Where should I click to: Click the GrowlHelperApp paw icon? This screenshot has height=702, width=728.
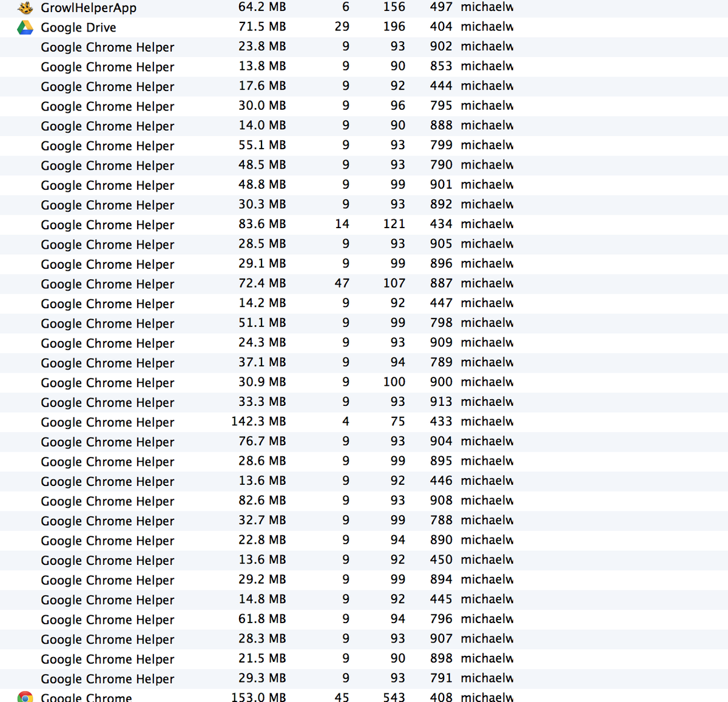click(x=25, y=7)
